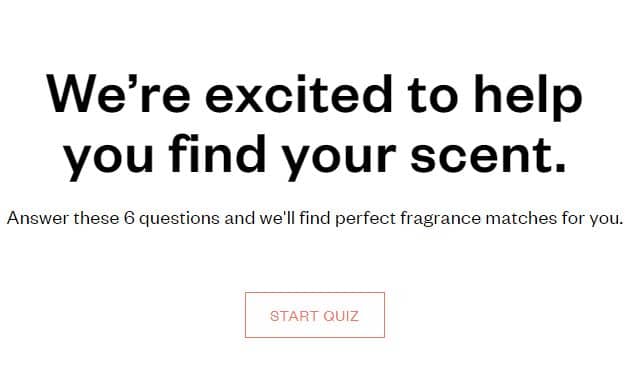
Task: Click the word "help" in the heading
Action: pyautogui.click(x=528, y=96)
